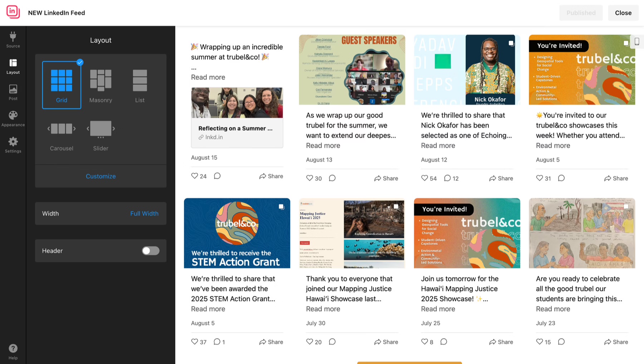
Task: Click the Published button
Action: [x=581, y=13]
